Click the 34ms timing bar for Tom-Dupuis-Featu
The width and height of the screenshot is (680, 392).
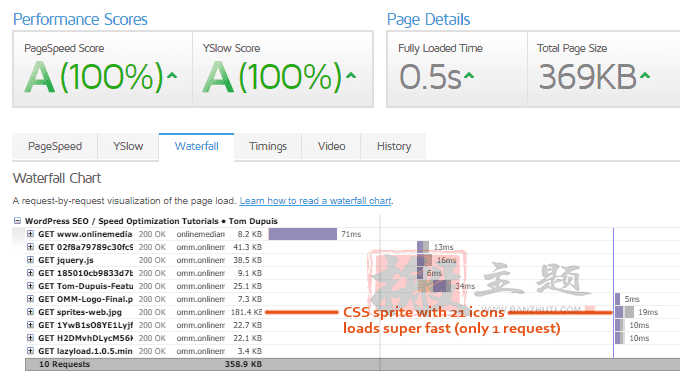(x=435, y=286)
